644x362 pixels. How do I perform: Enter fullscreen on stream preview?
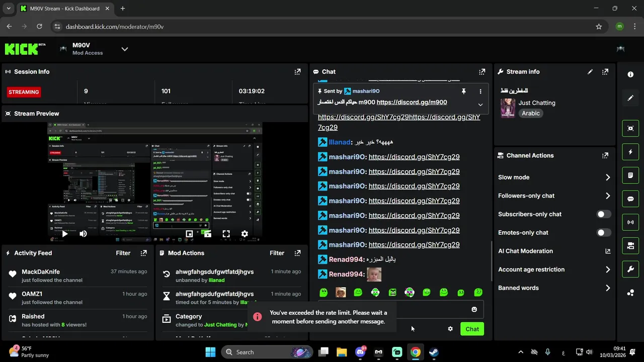[x=226, y=234]
